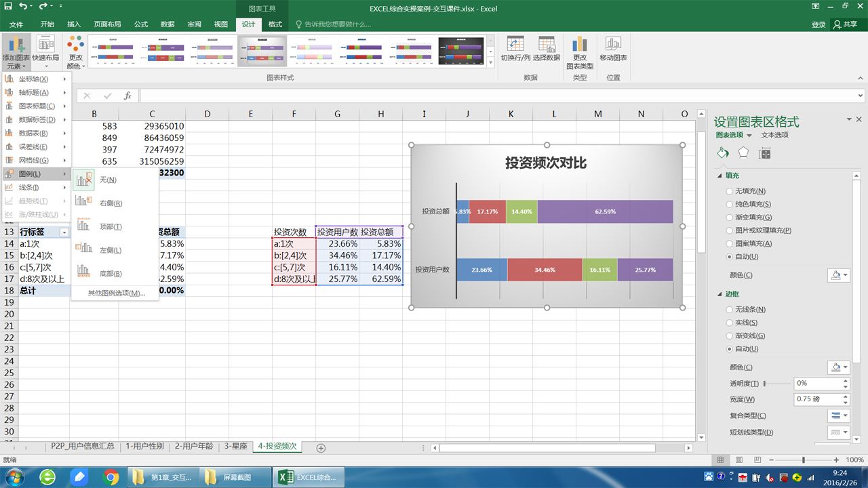
Task: Expand Data Labels (数据标签) submenu
Action: coord(37,120)
